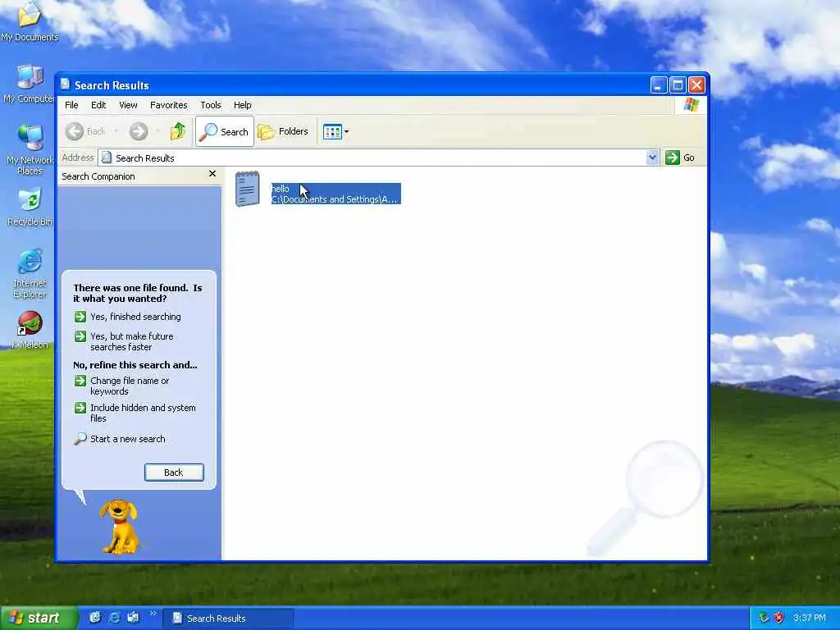
Task: Select K-Meleon desktop shortcut
Action: tap(30, 330)
